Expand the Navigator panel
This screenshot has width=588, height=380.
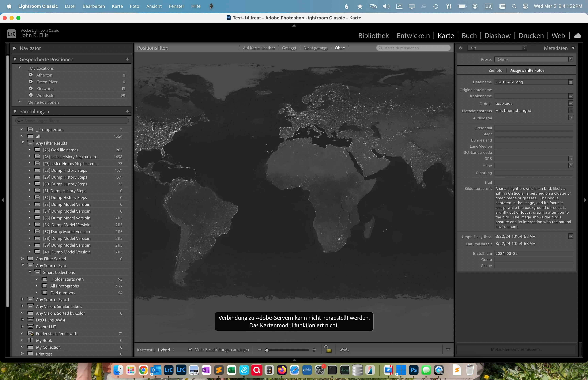[15, 48]
